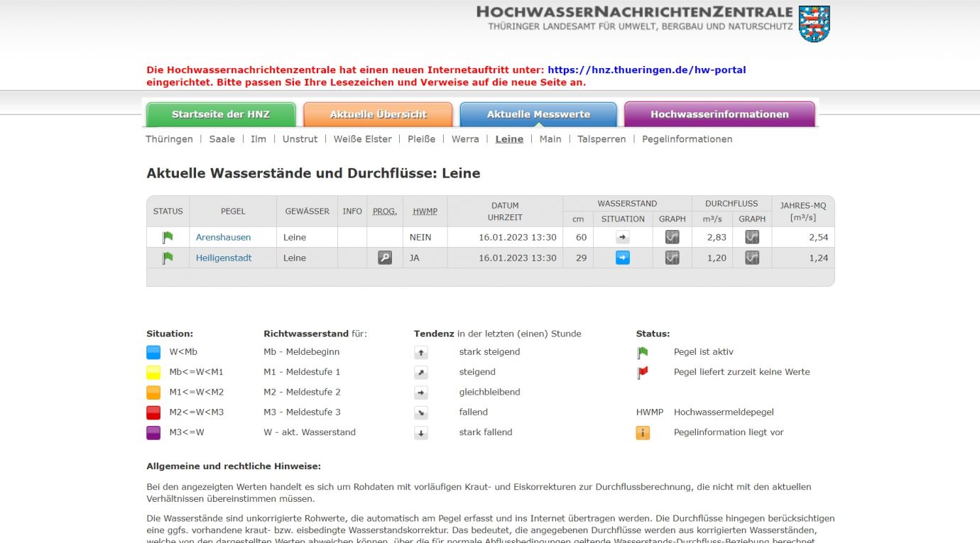Open Heiligenstadt discharge graph icon
The height and width of the screenshot is (543, 980).
coord(752,258)
